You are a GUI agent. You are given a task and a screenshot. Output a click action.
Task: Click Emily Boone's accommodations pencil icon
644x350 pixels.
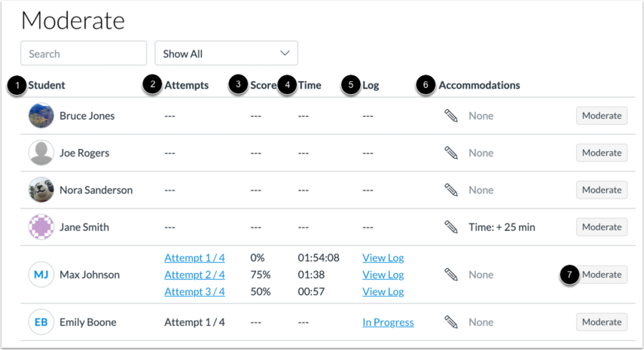pos(451,322)
